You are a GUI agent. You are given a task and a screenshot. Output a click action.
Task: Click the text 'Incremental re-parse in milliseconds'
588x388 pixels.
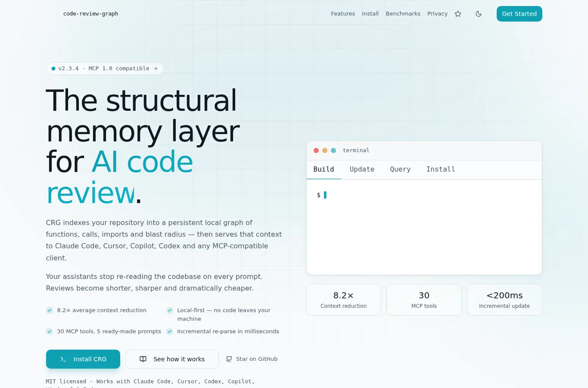(228, 331)
